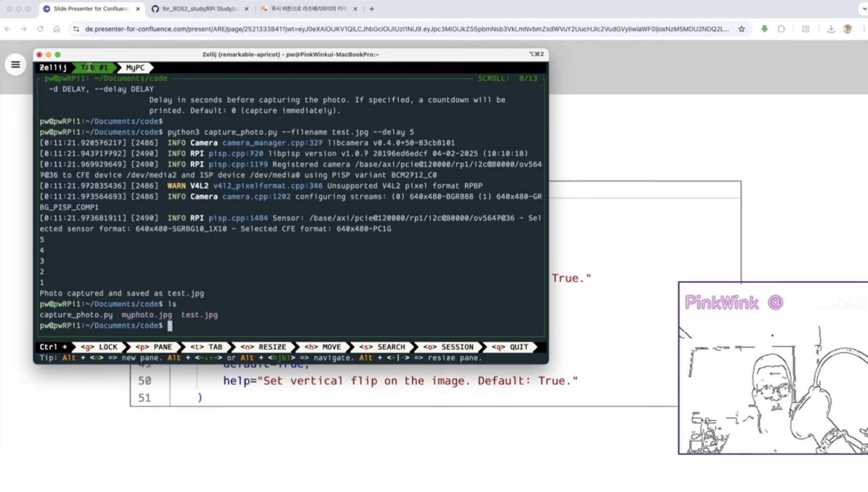Click the address bar URL field
This screenshot has height=492, width=868.
[x=406, y=29]
